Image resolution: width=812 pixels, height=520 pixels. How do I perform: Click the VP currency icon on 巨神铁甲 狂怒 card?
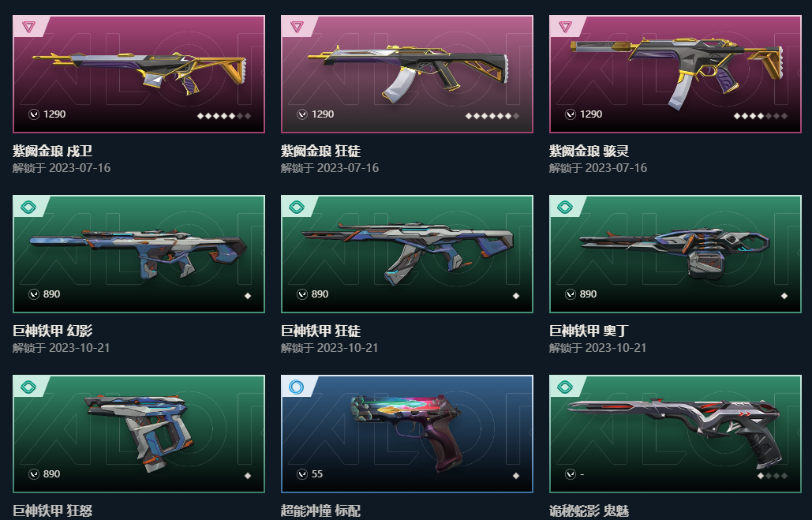(34, 474)
